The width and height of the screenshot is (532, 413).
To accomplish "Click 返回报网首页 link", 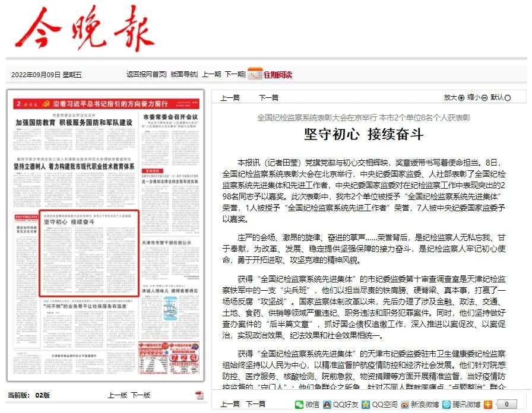I will [x=146, y=75].
